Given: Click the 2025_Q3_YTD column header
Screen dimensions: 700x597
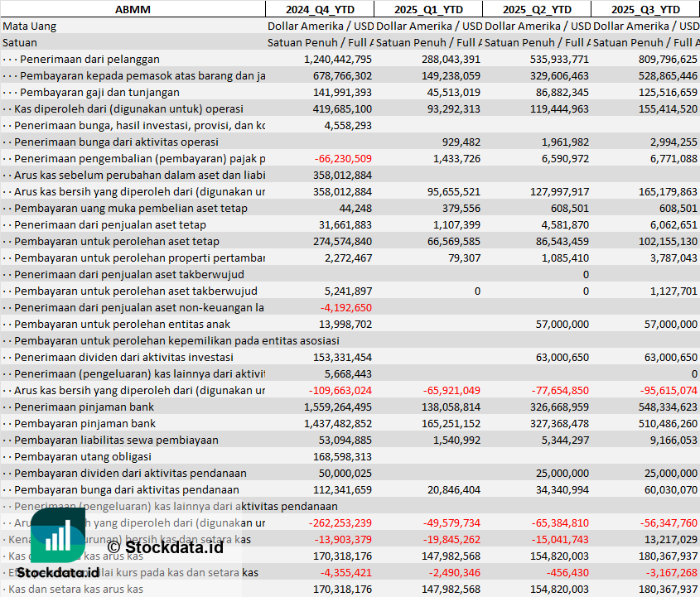Looking at the screenshot, I should point(646,9).
